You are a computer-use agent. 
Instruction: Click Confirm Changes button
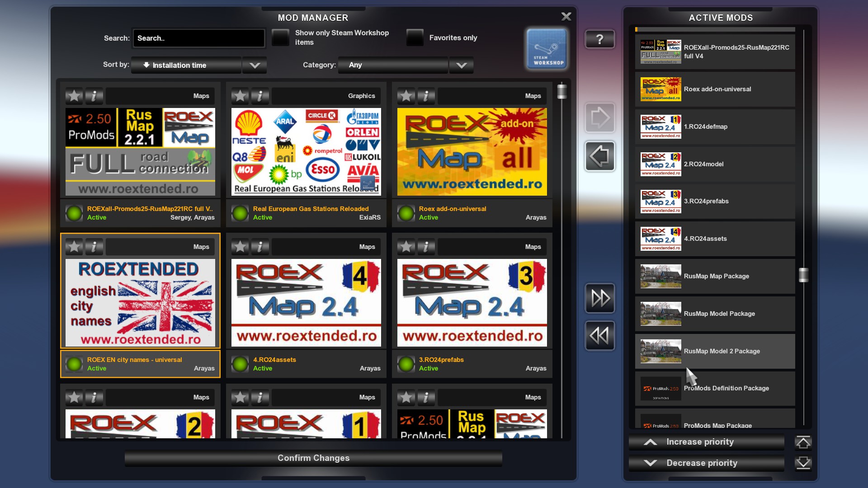point(313,458)
